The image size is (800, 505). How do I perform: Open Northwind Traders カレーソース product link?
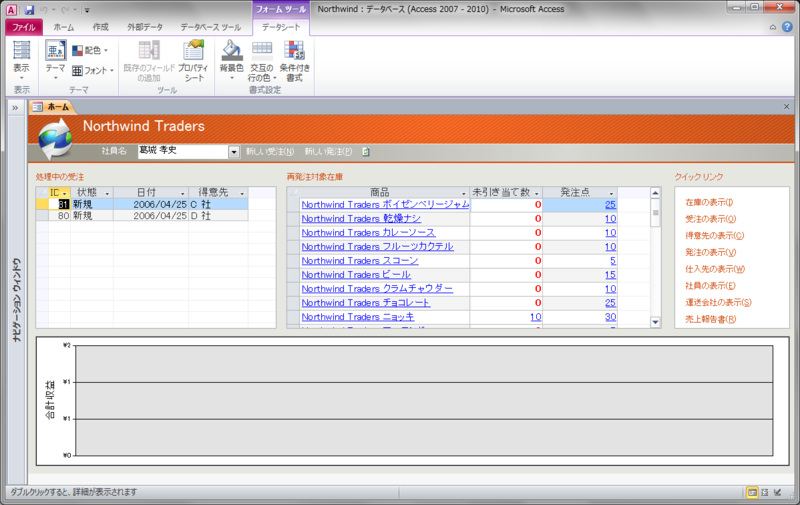368,233
